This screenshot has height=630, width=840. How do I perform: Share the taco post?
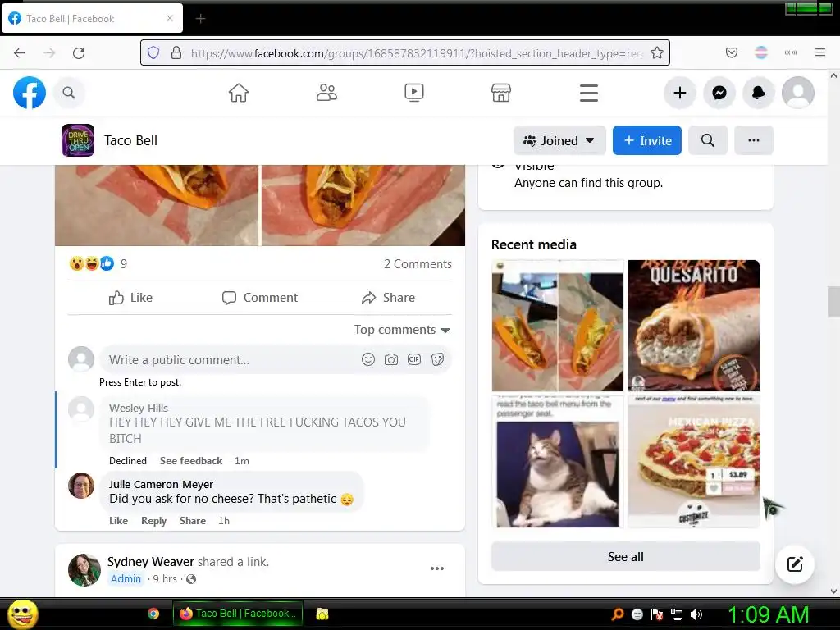tap(388, 298)
